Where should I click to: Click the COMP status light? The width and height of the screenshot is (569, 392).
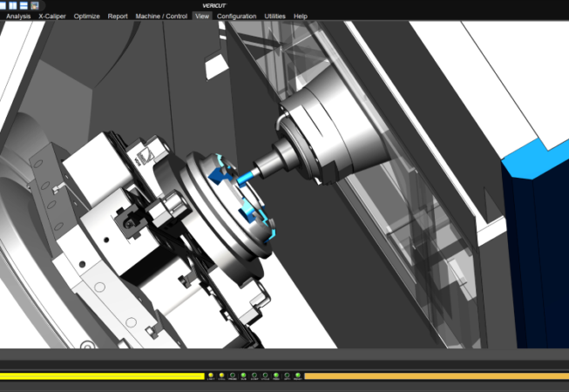click(x=254, y=375)
